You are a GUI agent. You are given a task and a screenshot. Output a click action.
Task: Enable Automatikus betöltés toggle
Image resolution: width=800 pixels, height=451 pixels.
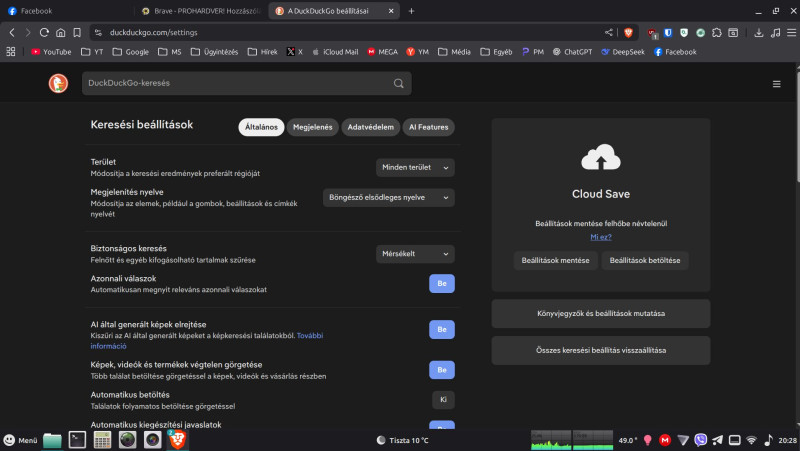(443, 400)
